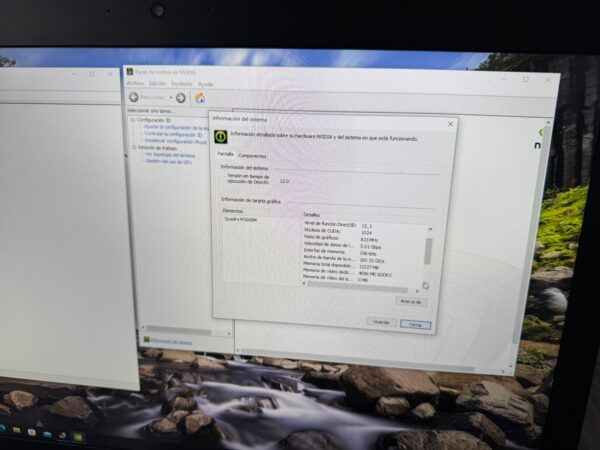This screenshot has width=600, height=450.
Task: Maximize the NVIDIA Control Panel window
Action: point(526,79)
